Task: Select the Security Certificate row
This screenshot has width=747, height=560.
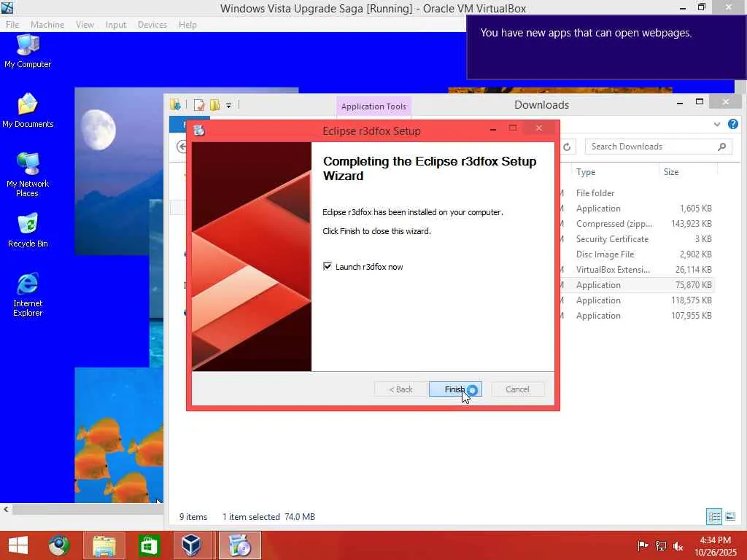Action: [x=636, y=238]
